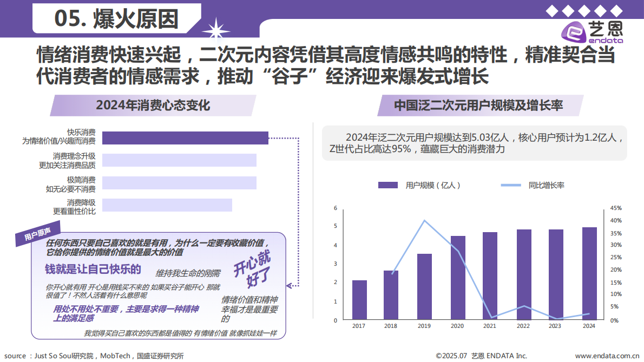Click the 2022 user-scale bar
Screen dimensions: 644x362
pyautogui.click(x=524, y=274)
